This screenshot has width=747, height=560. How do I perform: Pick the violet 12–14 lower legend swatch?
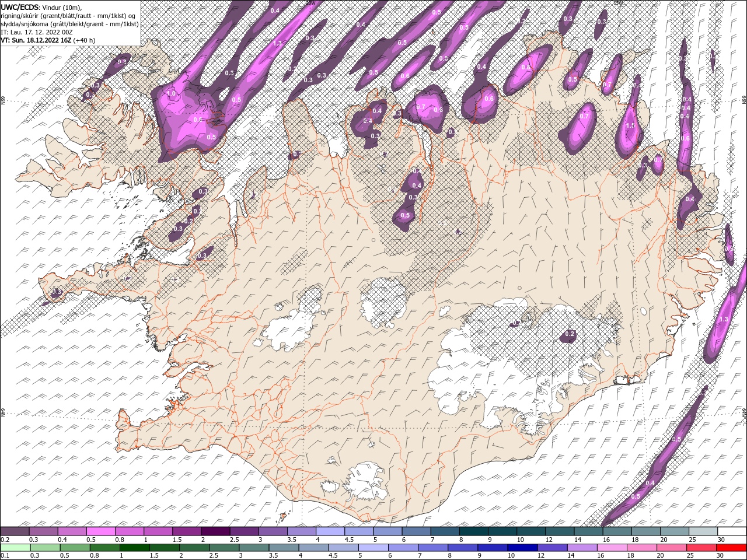click(x=553, y=548)
